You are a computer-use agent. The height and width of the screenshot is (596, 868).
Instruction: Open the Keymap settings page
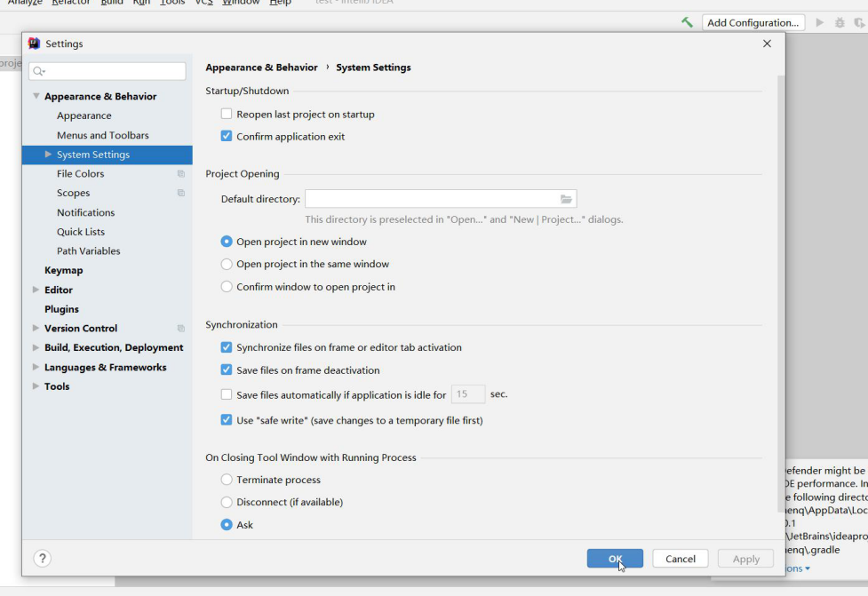pos(63,270)
